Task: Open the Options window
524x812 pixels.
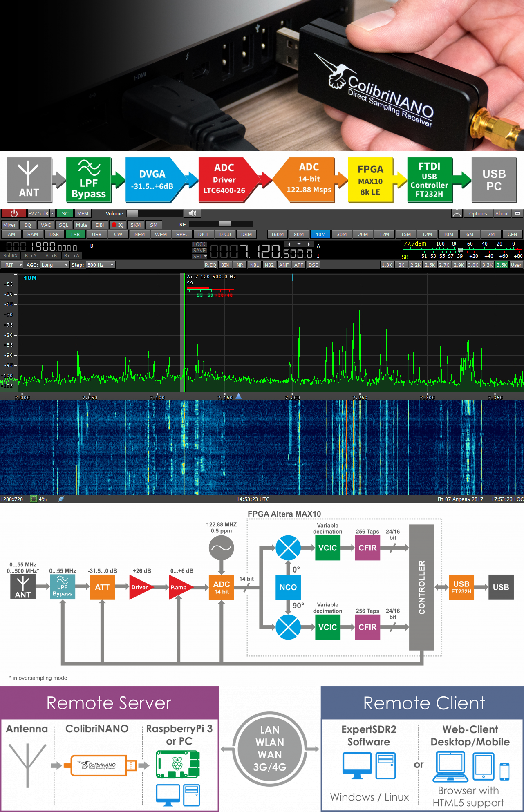Action: pos(478,213)
